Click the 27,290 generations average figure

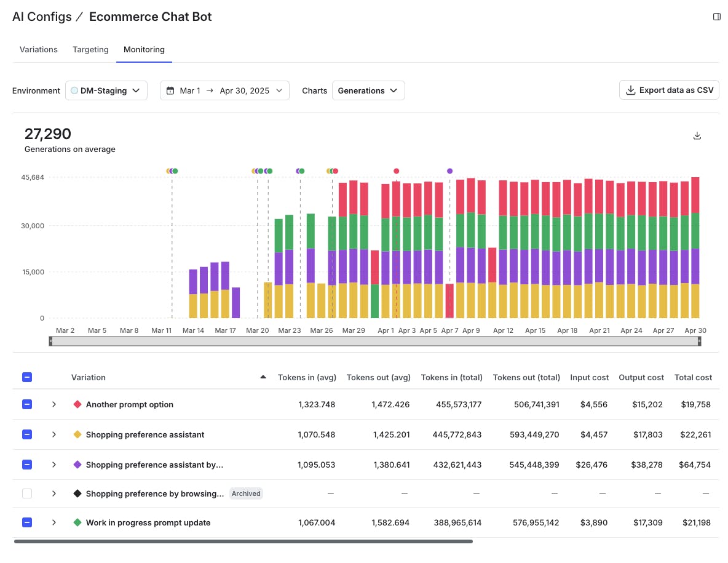[x=48, y=134]
